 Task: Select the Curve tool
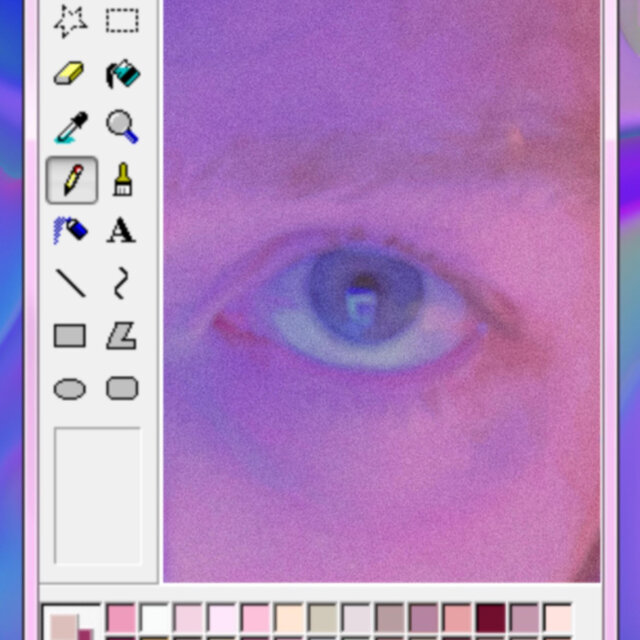[122, 283]
